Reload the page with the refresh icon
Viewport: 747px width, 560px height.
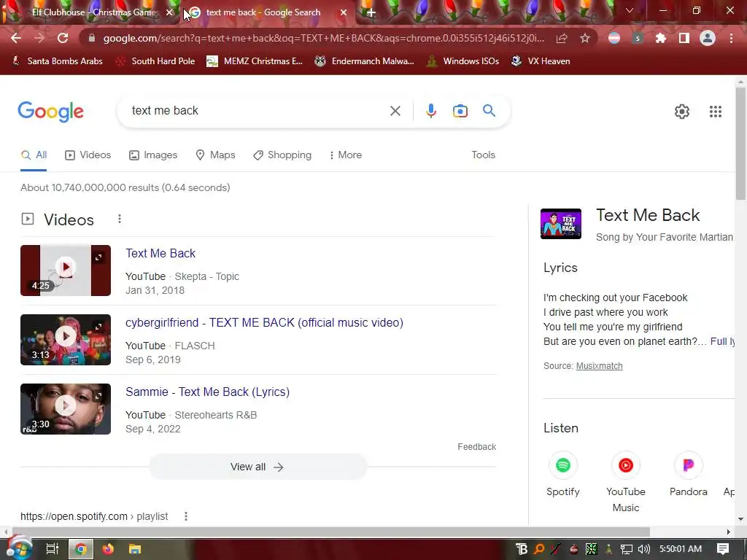coord(63,38)
